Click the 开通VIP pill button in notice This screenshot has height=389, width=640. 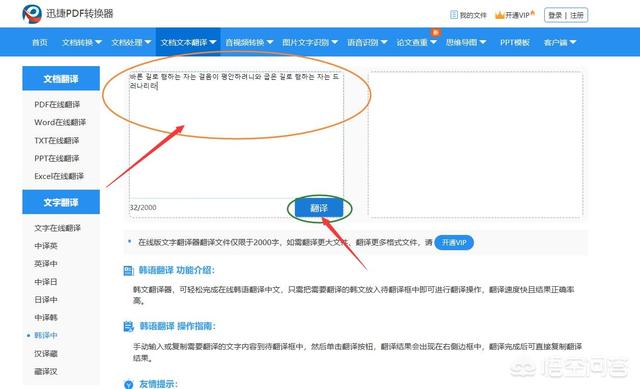point(454,242)
